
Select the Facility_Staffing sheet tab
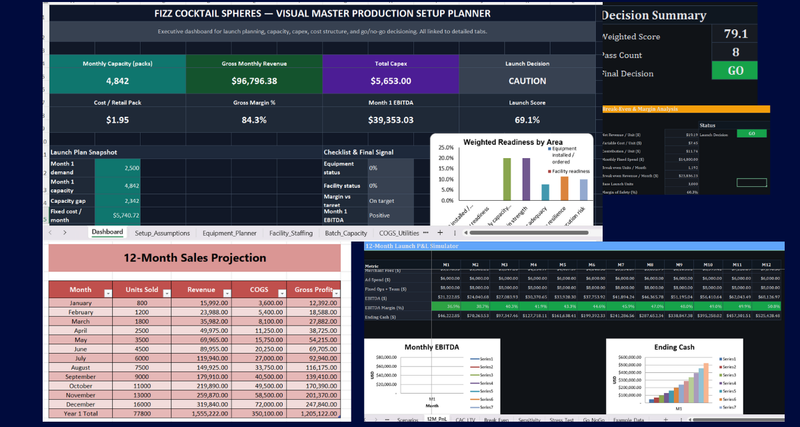(291, 233)
